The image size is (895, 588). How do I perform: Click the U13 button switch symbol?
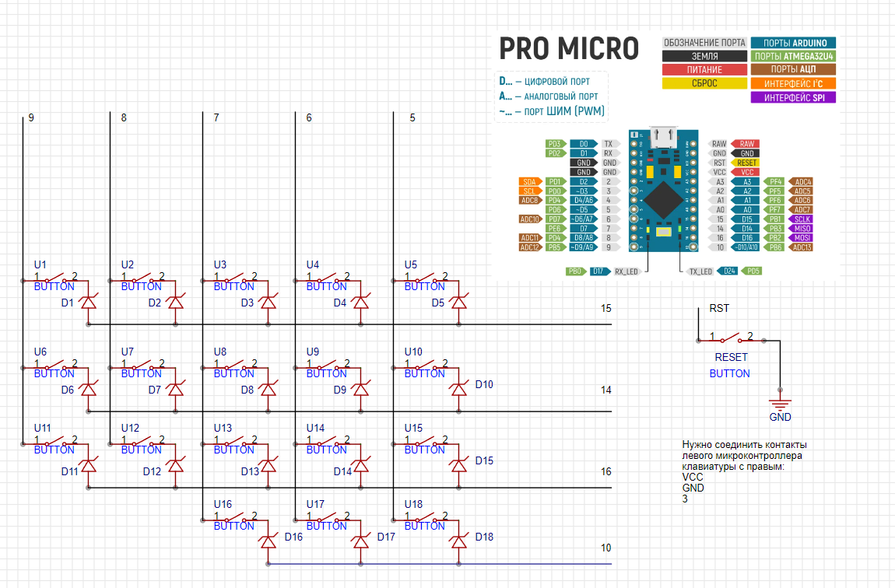(235, 442)
